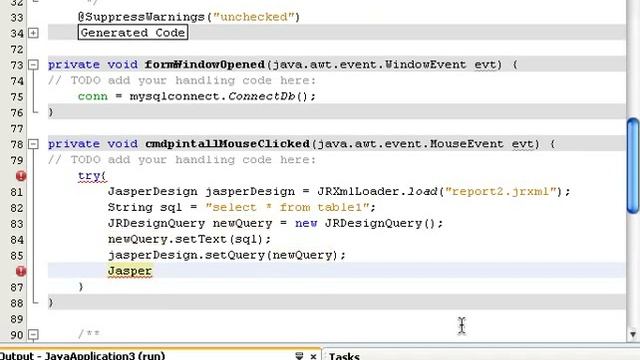Click the ConnectDb() call text
This screenshot has width=640, height=360.
(x=267, y=96)
